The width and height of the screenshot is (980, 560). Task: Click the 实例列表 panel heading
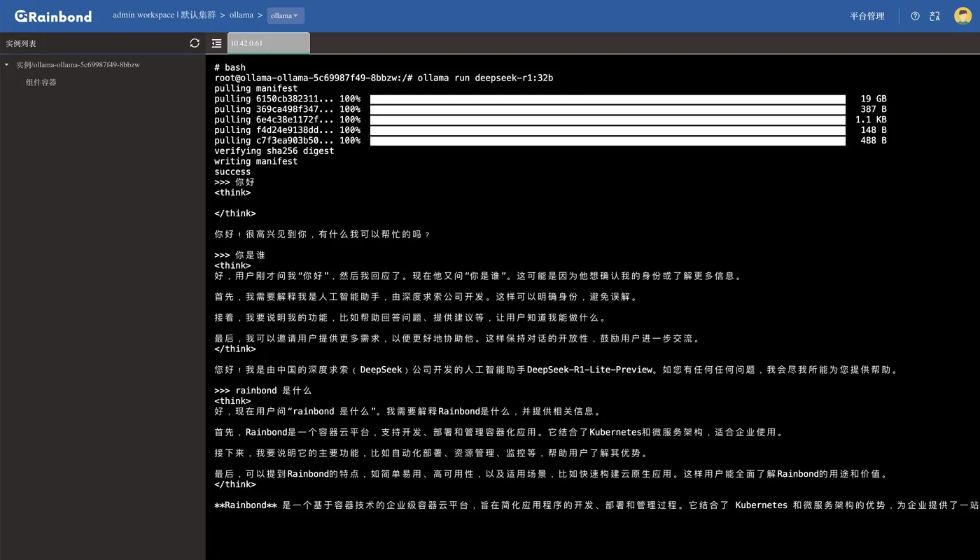[21, 43]
